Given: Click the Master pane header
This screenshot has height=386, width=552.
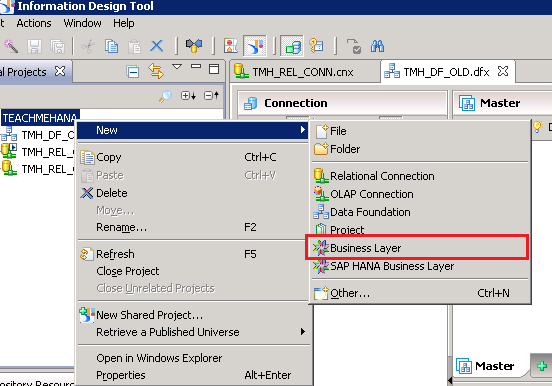Looking at the screenshot, I should click(x=502, y=103).
